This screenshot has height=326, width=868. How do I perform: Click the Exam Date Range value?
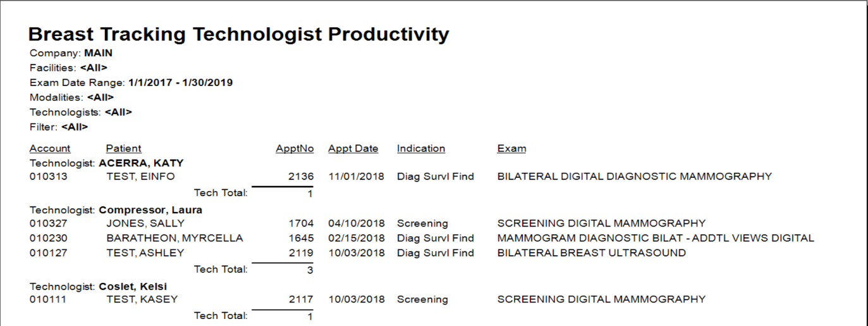pos(180,83)
